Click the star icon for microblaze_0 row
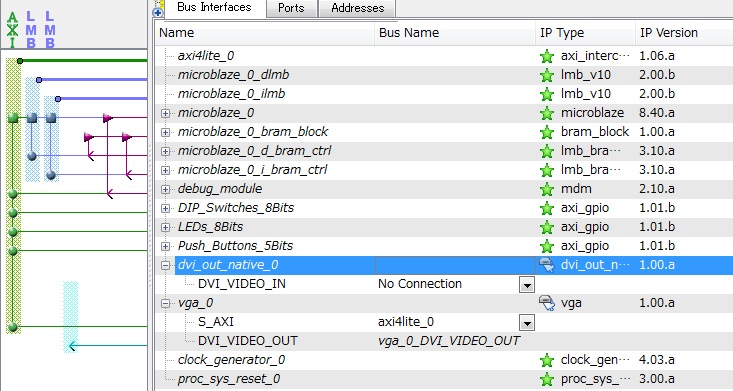 coord(546,113)
